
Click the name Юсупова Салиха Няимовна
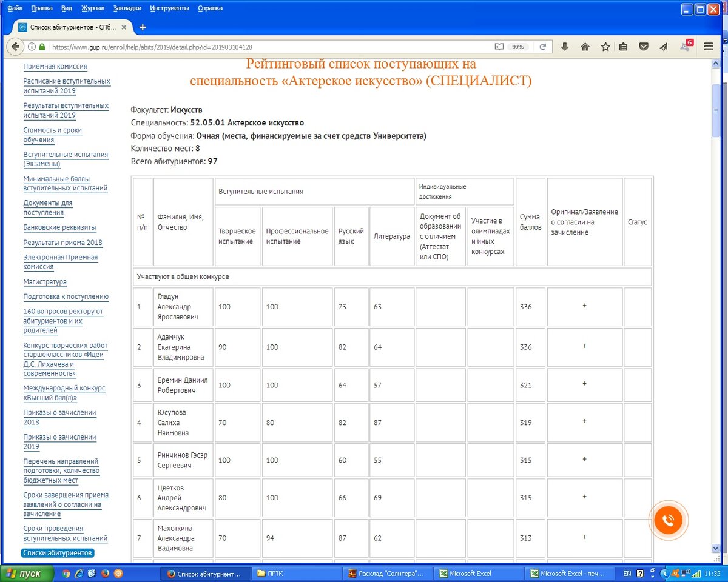coord(174,423)
